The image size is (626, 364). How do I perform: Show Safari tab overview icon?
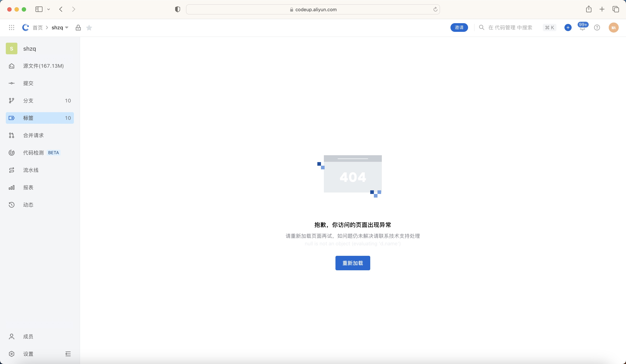point(615,9)
